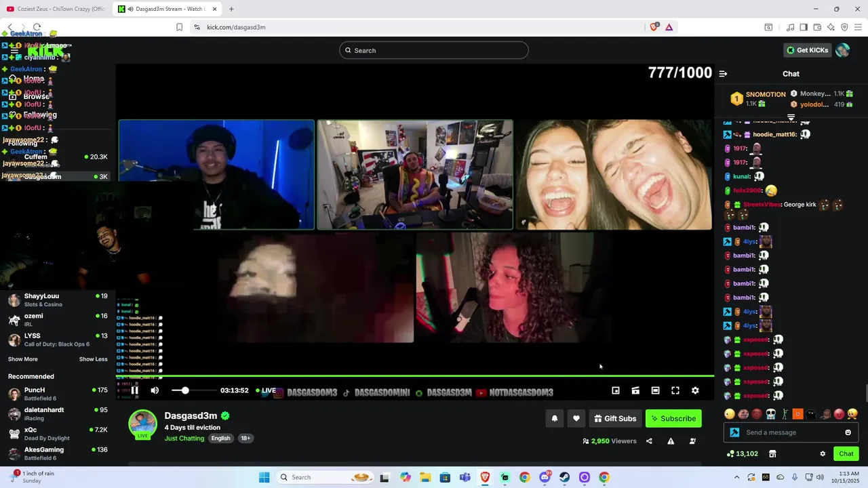Click the green stream progress bar

point(415,375)
